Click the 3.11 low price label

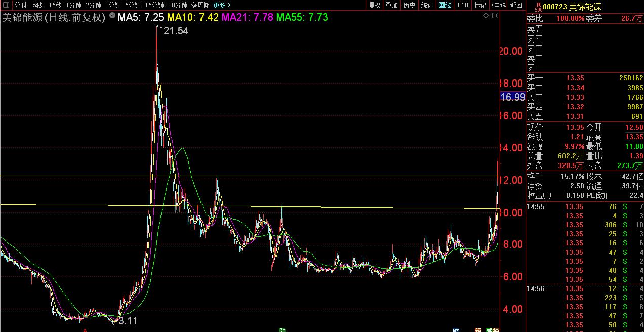127,320
